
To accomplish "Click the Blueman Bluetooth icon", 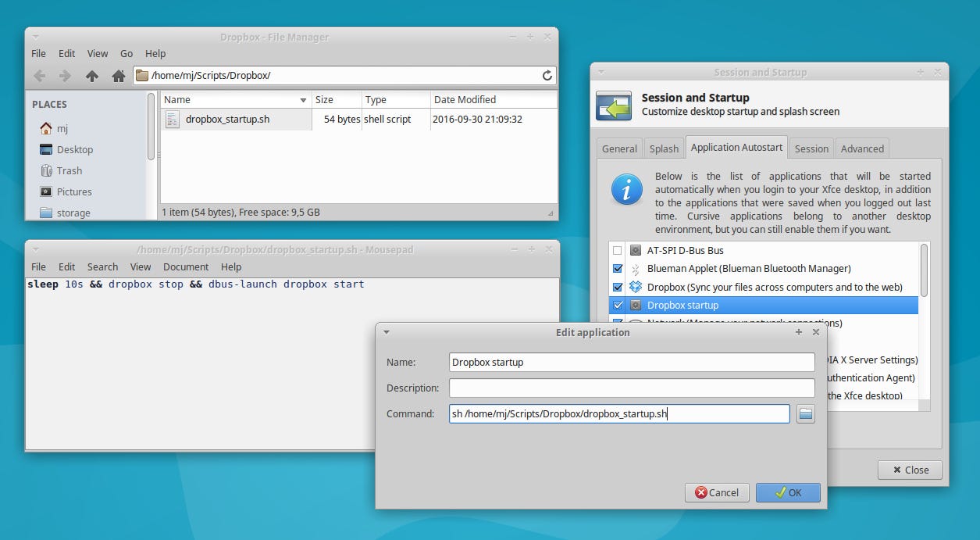I will [x=636, y=269].
